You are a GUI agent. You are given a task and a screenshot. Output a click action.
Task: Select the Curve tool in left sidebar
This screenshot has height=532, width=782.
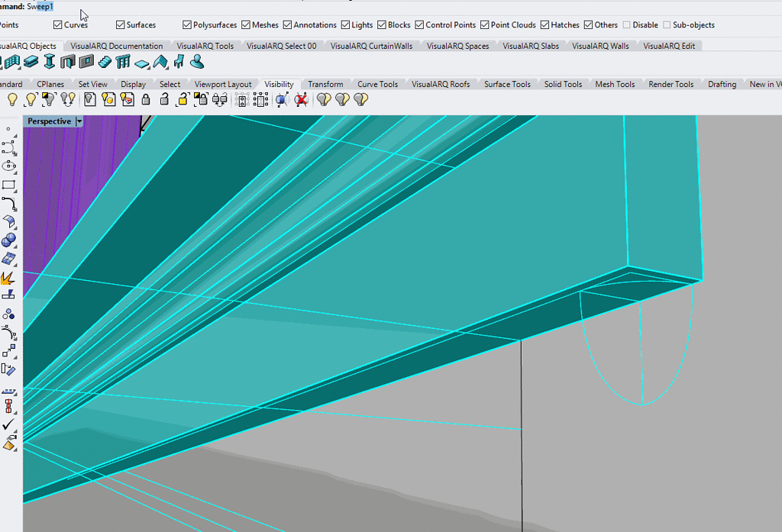pyautogui.click(x=9, y=203)
